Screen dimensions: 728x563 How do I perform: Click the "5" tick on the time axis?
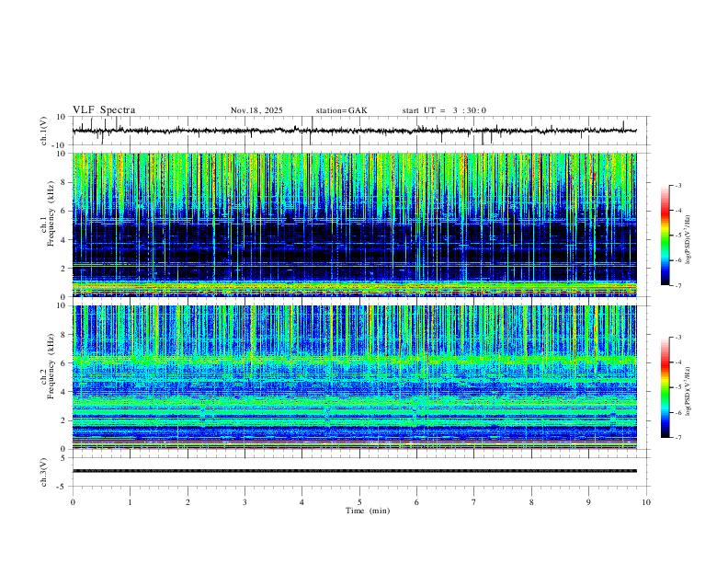click(x=359, y=502)
